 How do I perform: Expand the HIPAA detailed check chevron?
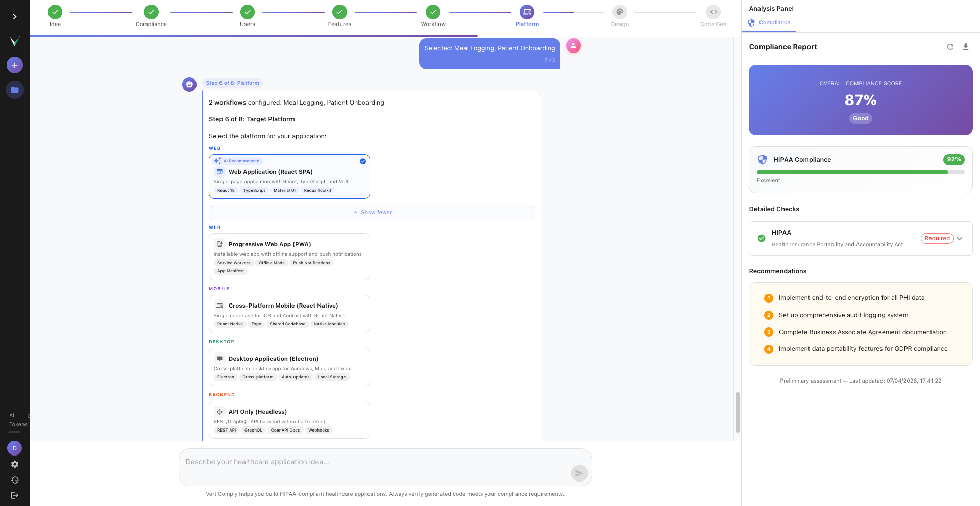coord(960,238)
